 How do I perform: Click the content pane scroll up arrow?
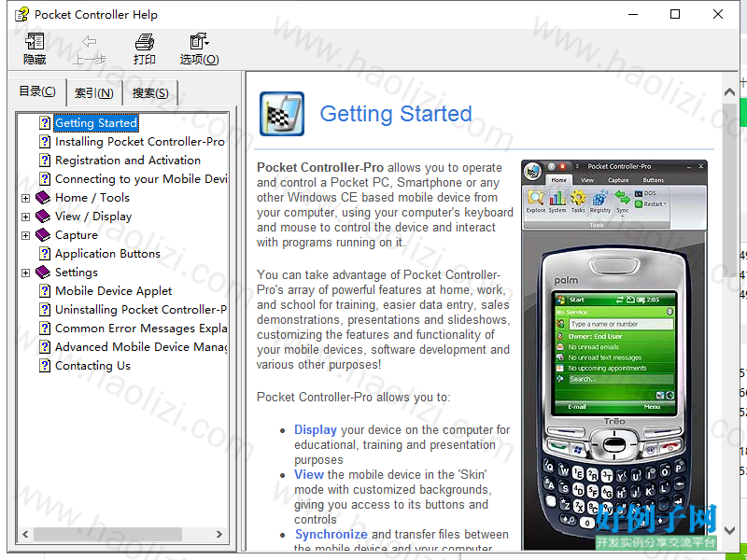(x=729, y=92)
